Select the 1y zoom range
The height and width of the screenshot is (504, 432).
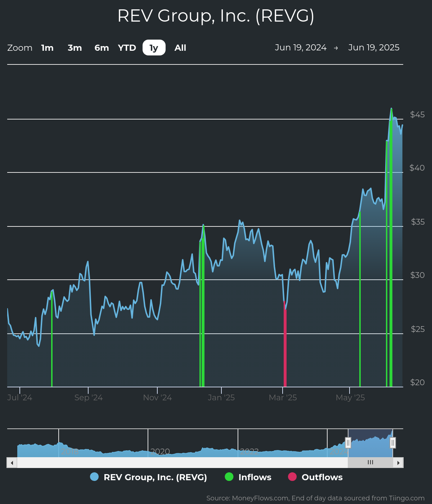154,48
